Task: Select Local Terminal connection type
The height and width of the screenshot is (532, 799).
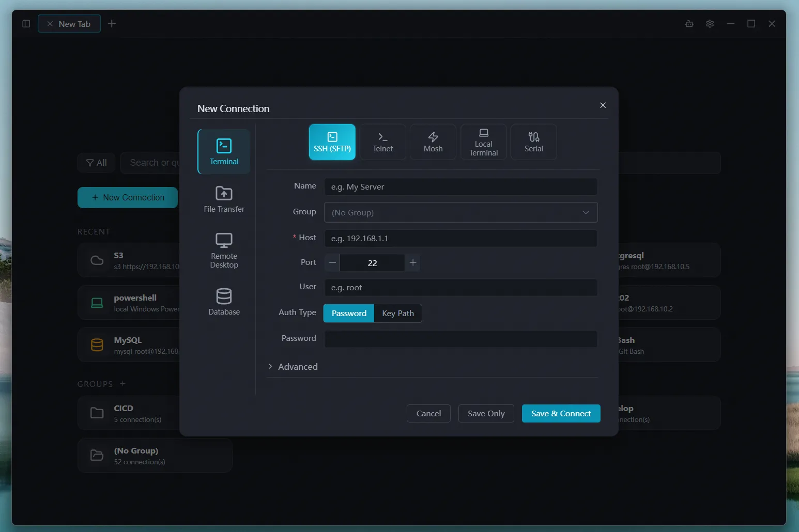Action: [483, 142]
